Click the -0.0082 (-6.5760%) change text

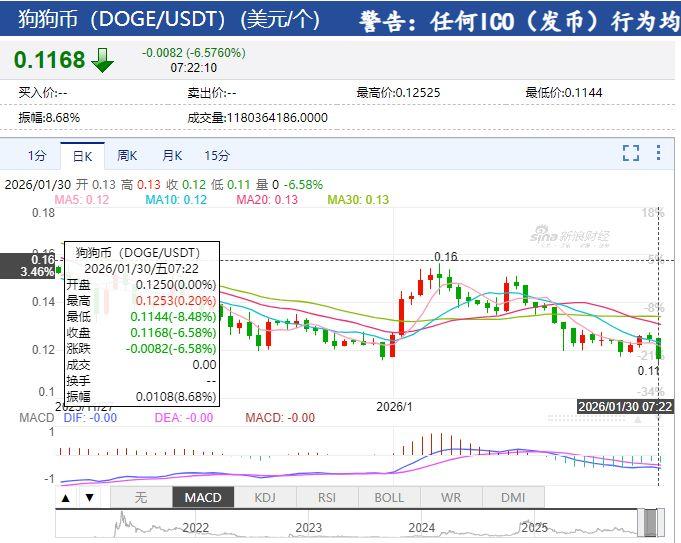click(x=194, y=53)
